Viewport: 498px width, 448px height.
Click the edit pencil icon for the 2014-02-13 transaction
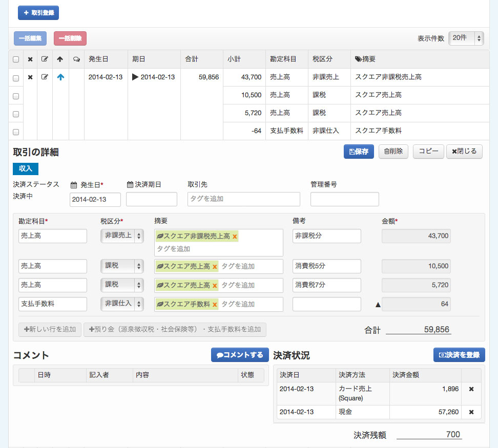click(x=45, y=77)
